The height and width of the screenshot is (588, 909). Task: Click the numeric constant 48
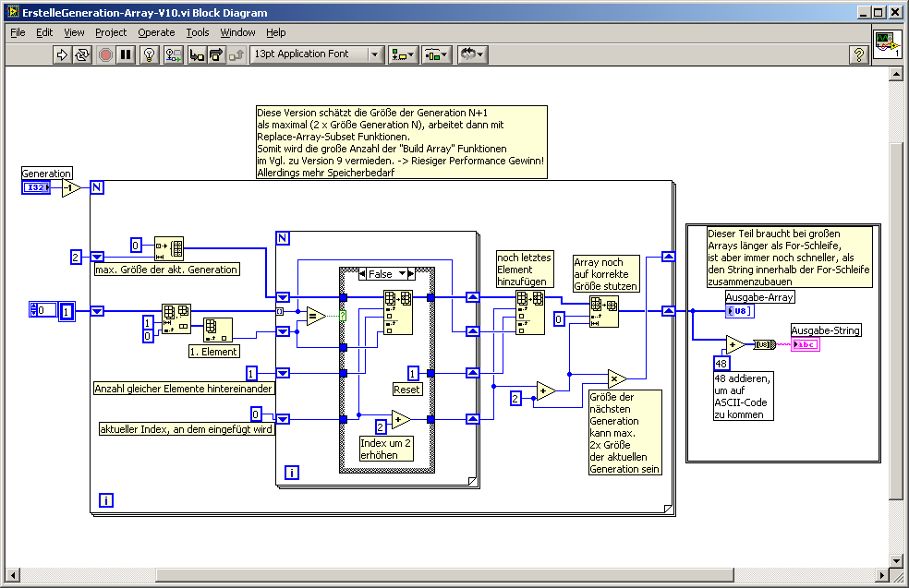(x=721, y=364)
